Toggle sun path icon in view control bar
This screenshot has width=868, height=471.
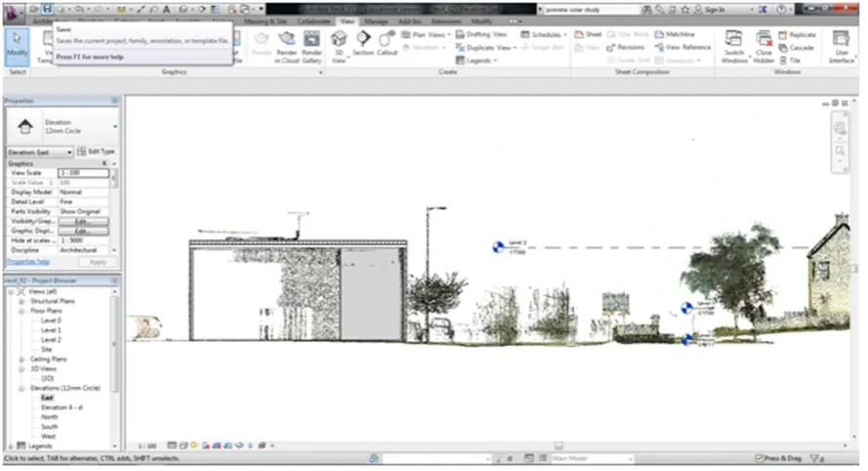[193, 446]
